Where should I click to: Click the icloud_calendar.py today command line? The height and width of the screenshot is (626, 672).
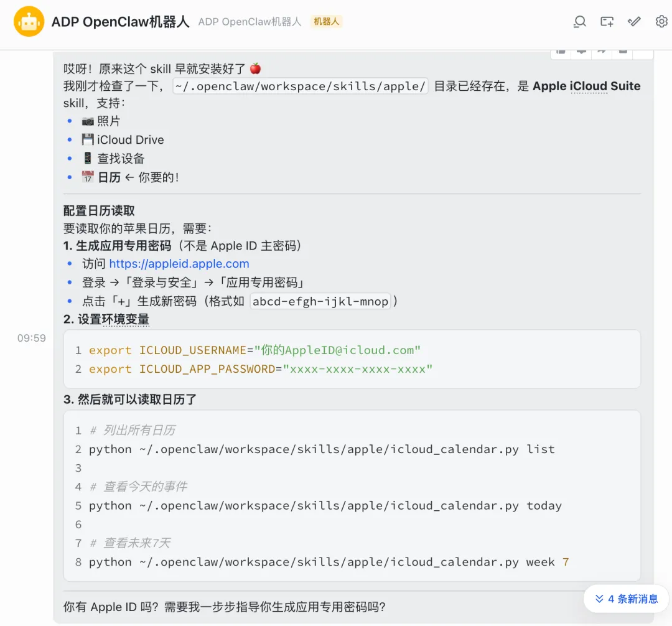(325, 506)
